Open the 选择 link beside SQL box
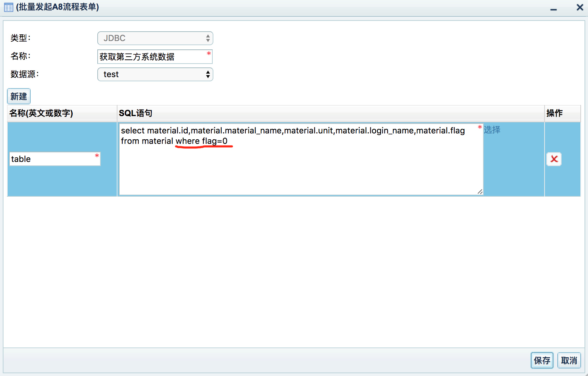The width and height of the screenshot is (588, 376). pos(492,130)
